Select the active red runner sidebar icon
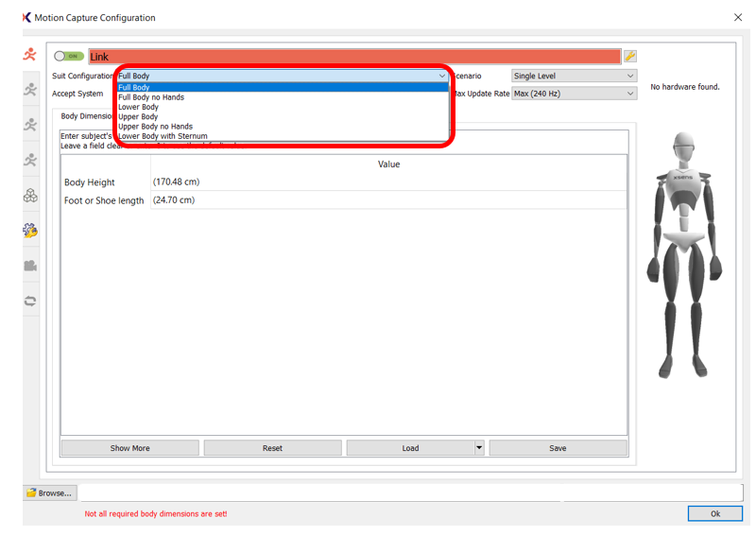Viewport: 756px width, 536px height. (31, 55)
